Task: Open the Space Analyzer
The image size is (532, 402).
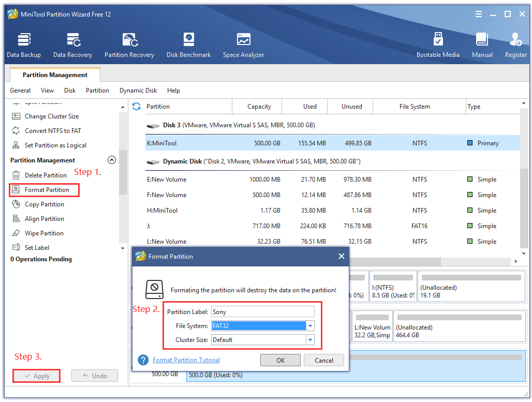Action: click(x=243, y=45)
